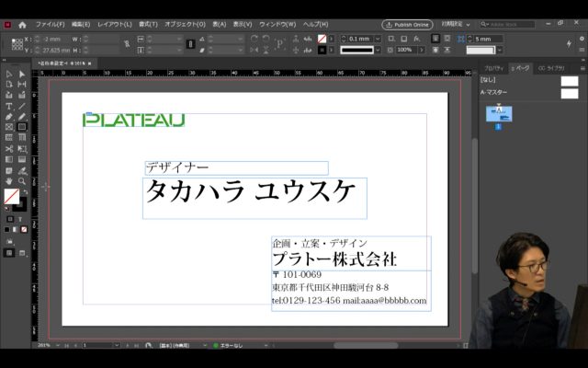The width and height of the screenshot is (588, 368).
Task: Click rotate 90 degrees clockwise icon
Action: coord(254,39)
